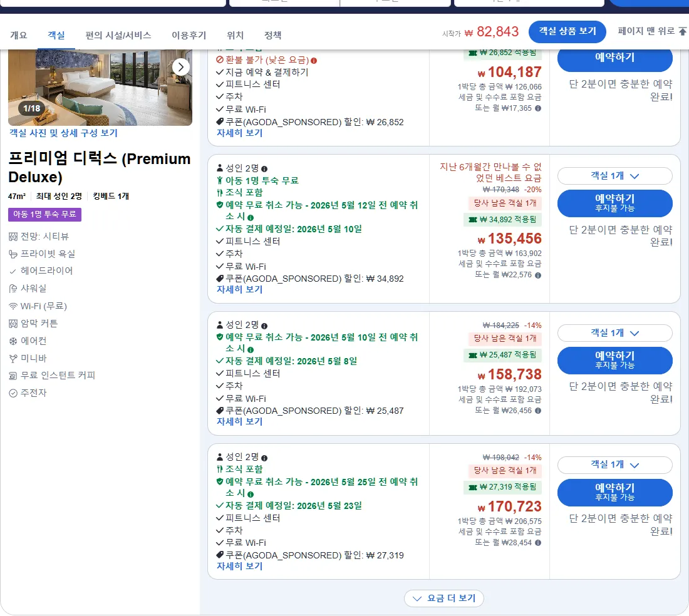Click coupon icon for ₩25,487 적용됨

point(473,355)
